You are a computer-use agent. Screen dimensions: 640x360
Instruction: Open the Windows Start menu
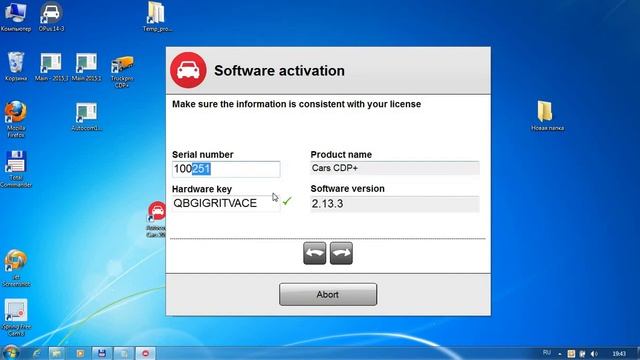[11, 353]
